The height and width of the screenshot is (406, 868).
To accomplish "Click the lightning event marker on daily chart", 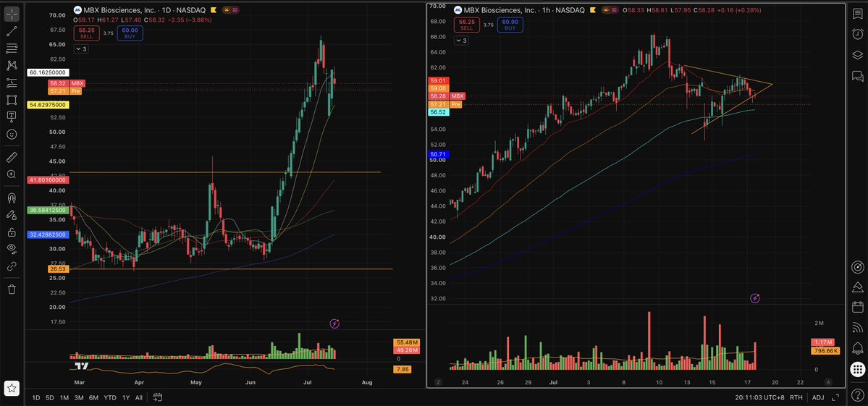I will pos(334,324).
